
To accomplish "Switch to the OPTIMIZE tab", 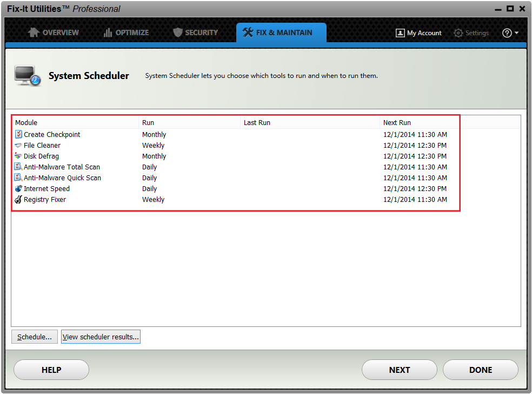I will (x=125, y=32).
